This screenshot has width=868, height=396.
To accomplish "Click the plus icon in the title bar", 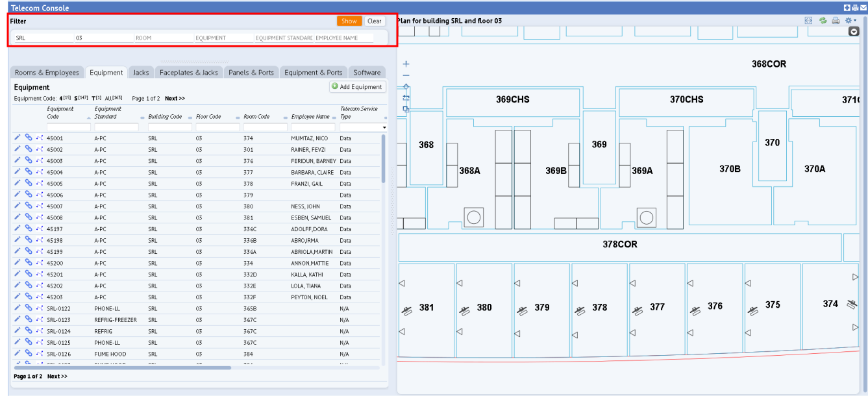I will [847, 6].
